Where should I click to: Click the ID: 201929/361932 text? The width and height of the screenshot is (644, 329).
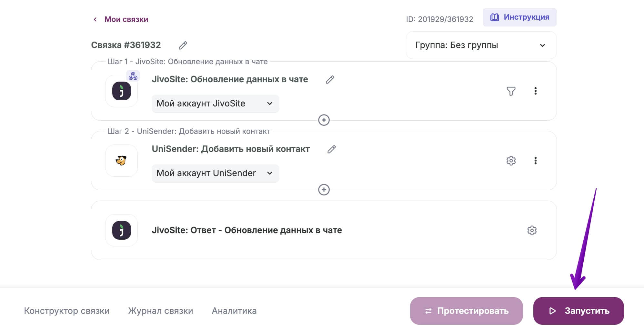coord(439,19)
